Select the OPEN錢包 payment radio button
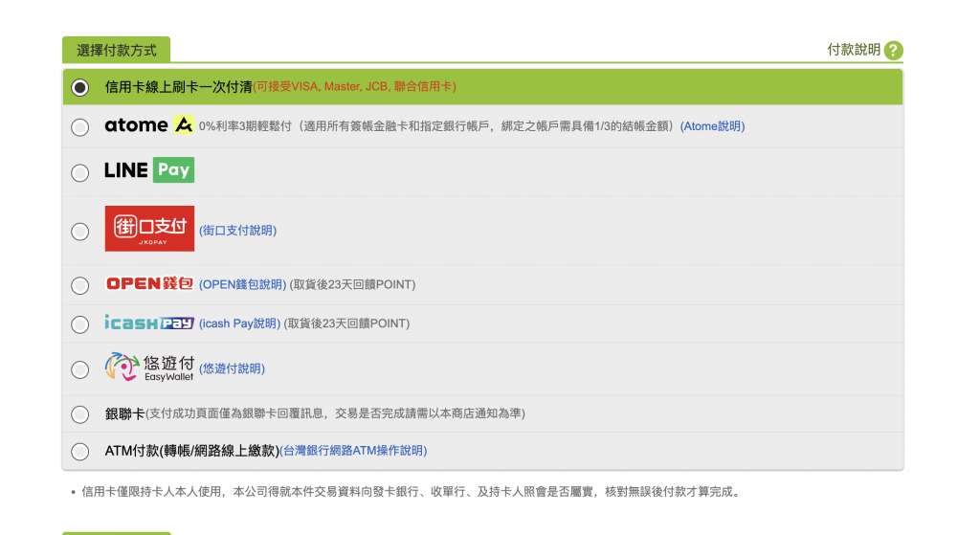This screenshot has height=535, width=980. (x=80, y=285)
